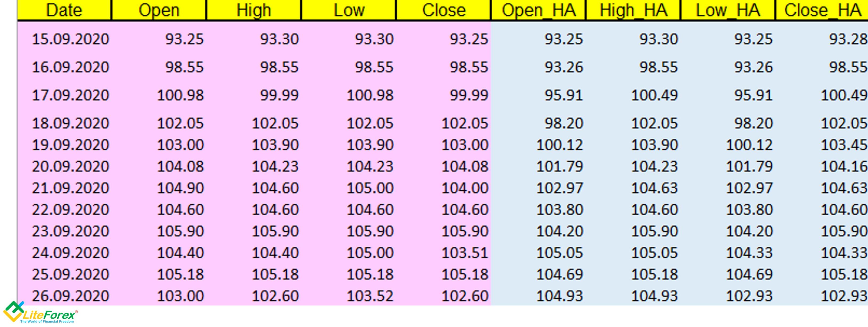This screenshot has height=327, width=868.
Task: Select Close_HA cell showing 104.16
Action: 844,167
